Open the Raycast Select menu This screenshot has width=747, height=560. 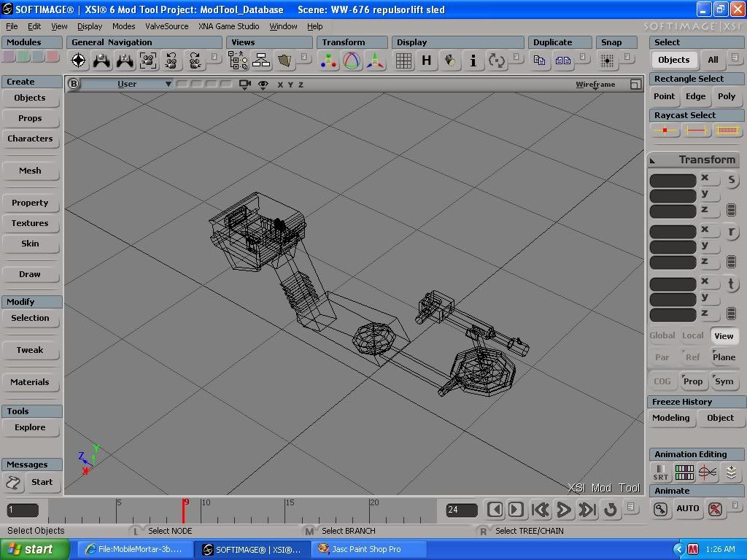(x=695, y=114)
